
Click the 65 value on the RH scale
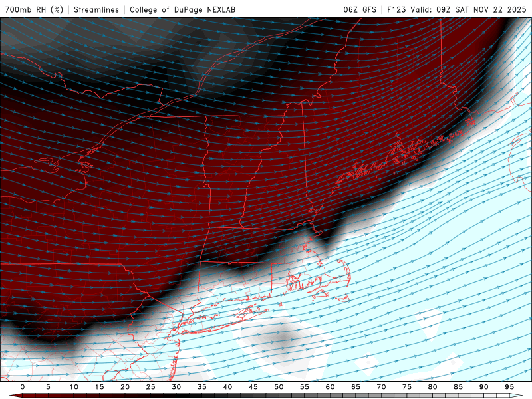[356, 387]
